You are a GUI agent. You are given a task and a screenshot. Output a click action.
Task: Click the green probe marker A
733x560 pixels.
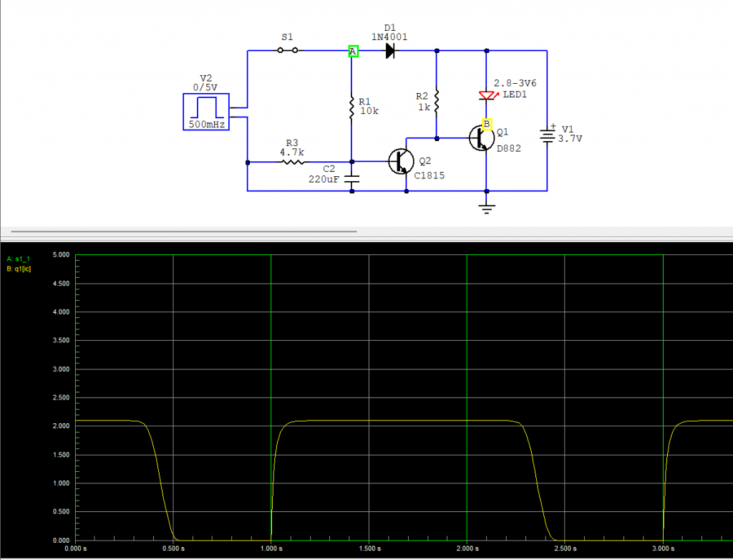tap(354, 52)
